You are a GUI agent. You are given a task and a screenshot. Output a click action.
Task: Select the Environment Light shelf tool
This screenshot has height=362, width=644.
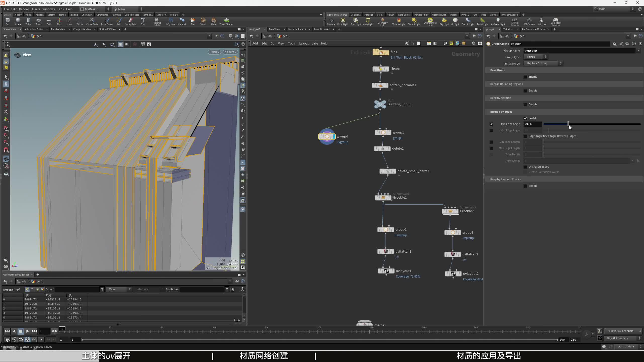pyautogui.click(x=430, y=21)
